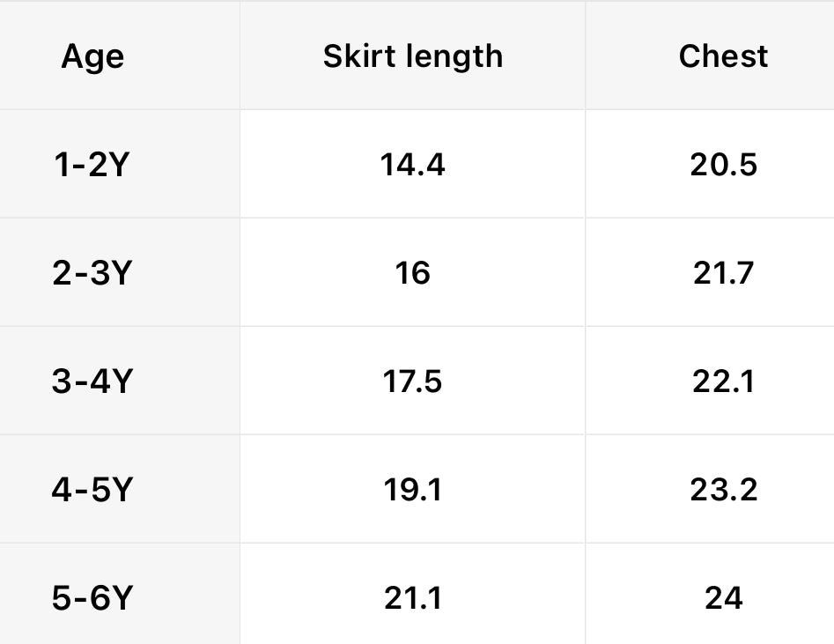
Task: Click chest value 24
Action: tap(723, 599)
